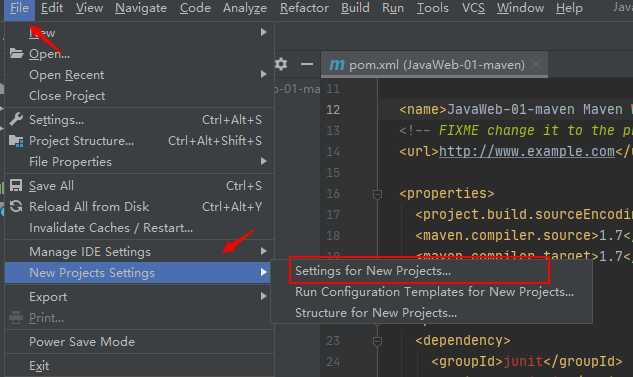Image resolution: width=633 pixels, height=377 pixels.
Task: Select Structure for New Projects...
Action: coord(431,313)
